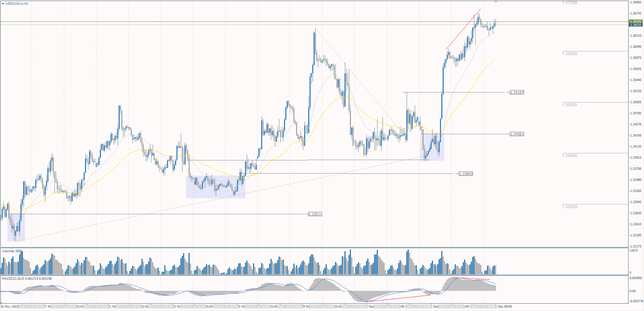Click the 2022.11.21 00:00 vertical line date label
Viewport: 644px width, 311px height.
pos(96,307)
